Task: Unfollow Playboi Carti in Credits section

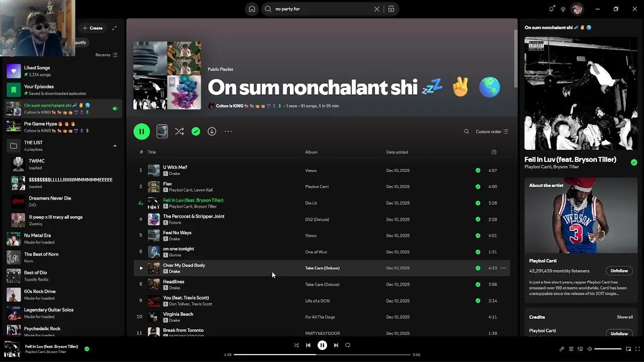Action: (x=619, y=333)
